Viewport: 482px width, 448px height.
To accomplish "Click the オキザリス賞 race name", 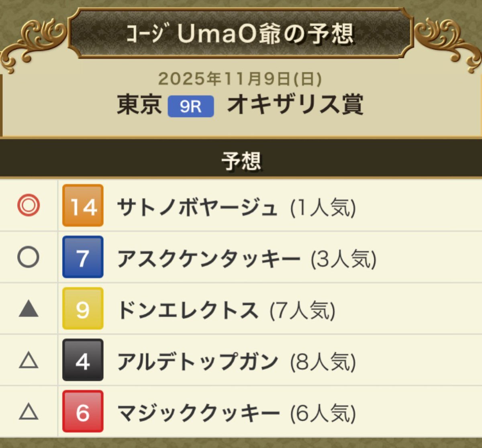I will (x=295, y=105).
